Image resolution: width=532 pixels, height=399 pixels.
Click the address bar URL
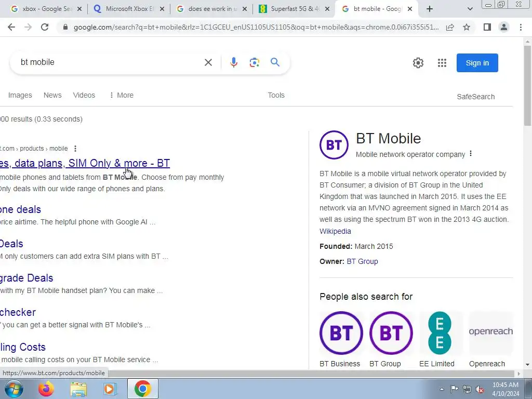tap(256, 27)
